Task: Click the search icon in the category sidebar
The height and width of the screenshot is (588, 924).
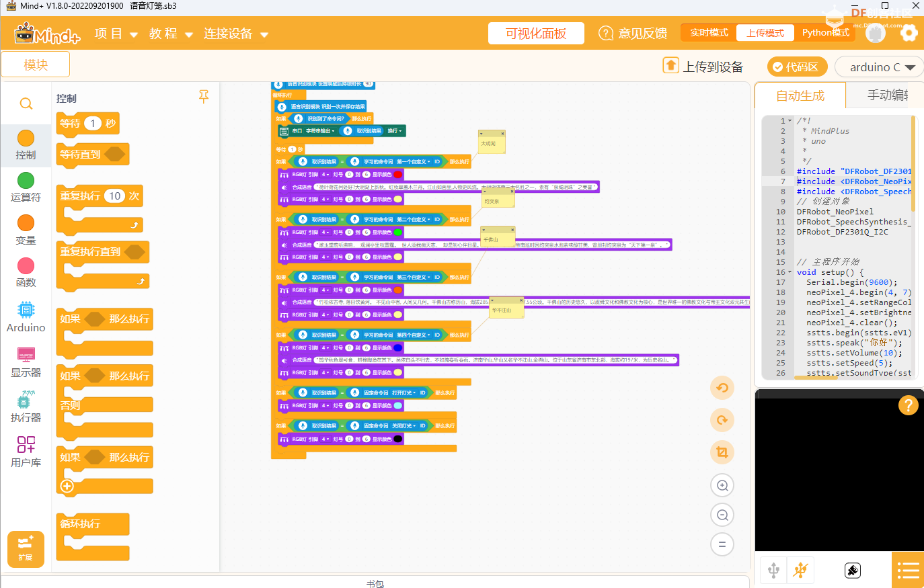Action: tap(26, 103)
